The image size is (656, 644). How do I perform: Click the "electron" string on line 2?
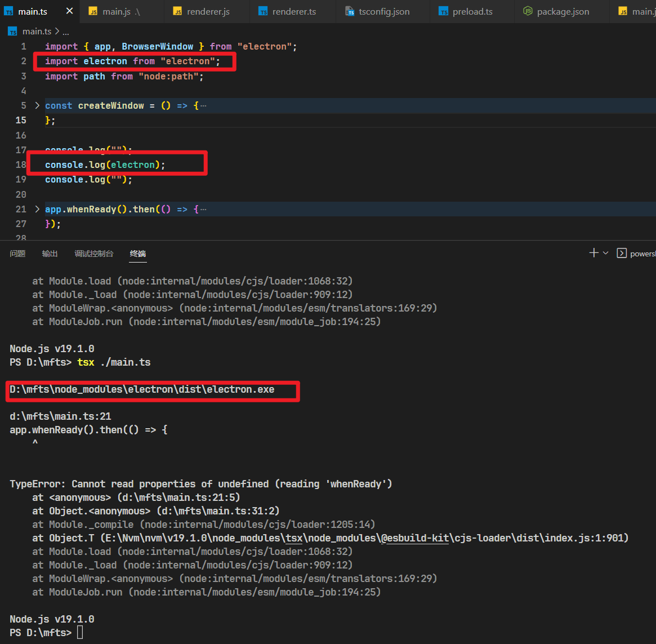point(188,61)
